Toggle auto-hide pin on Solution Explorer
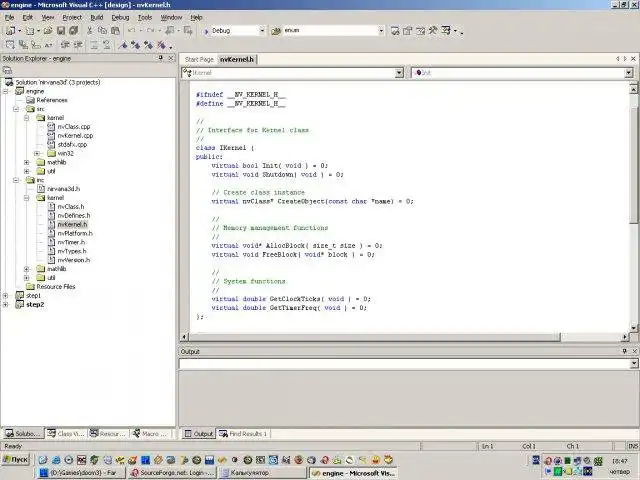640x480 pixels. (x=161, y=58)
